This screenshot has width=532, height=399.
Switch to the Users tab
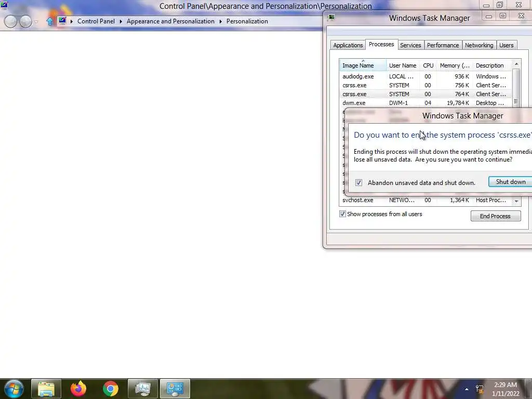506,45
